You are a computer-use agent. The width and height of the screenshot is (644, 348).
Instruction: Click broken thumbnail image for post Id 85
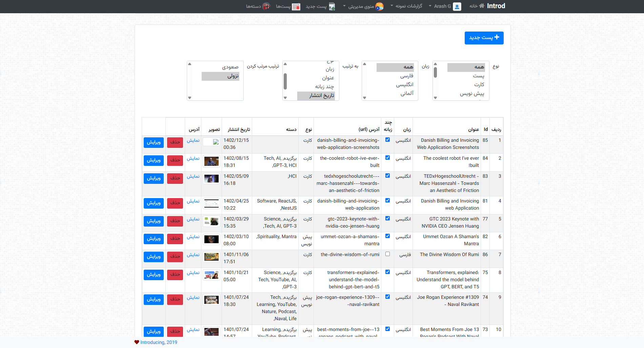212,142
